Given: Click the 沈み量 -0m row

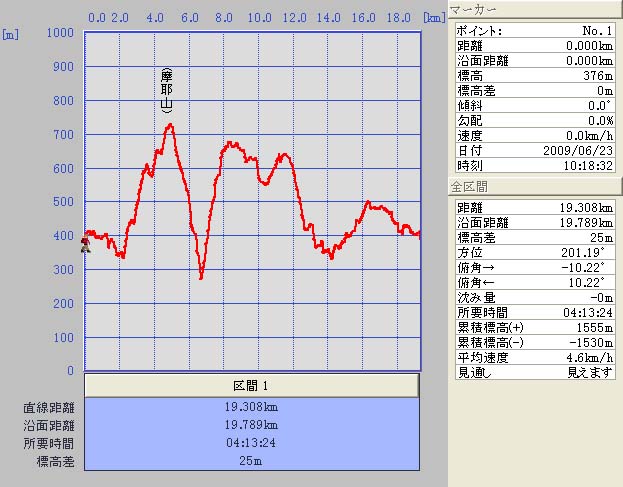Looking at the screenshot, I should point(535,298).
